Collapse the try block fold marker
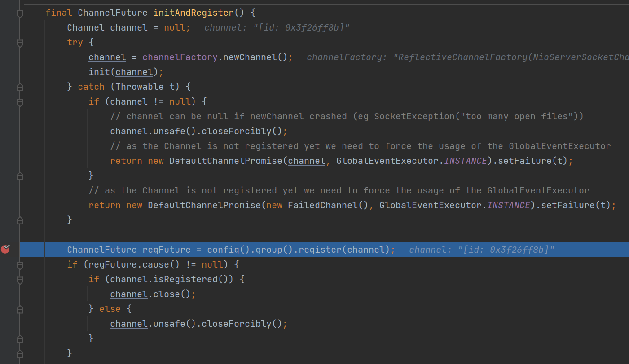 [x=20, y=43]
